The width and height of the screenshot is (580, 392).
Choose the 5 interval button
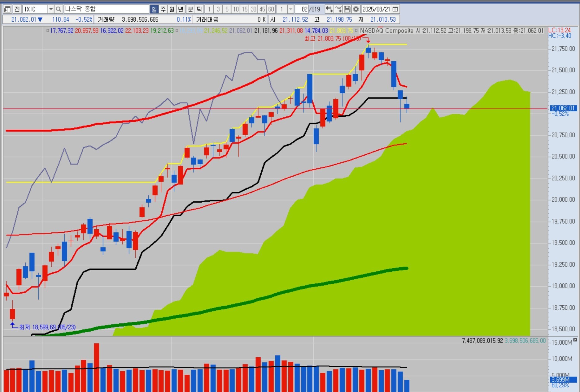[227, 9]
